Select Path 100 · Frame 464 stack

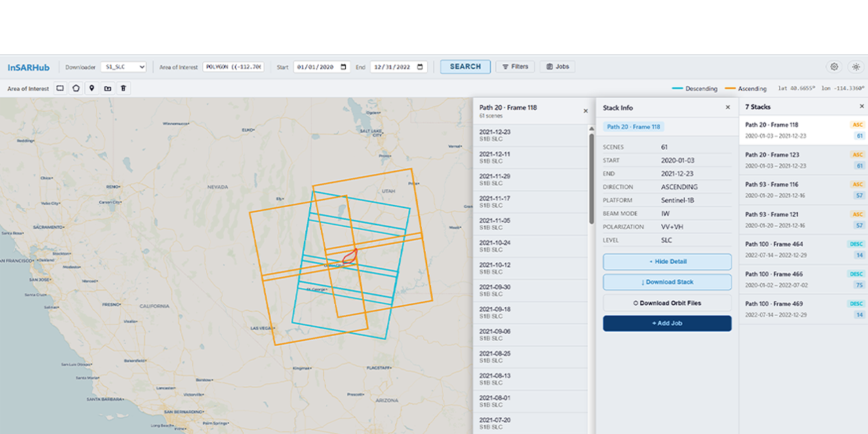tap(804, 250)
